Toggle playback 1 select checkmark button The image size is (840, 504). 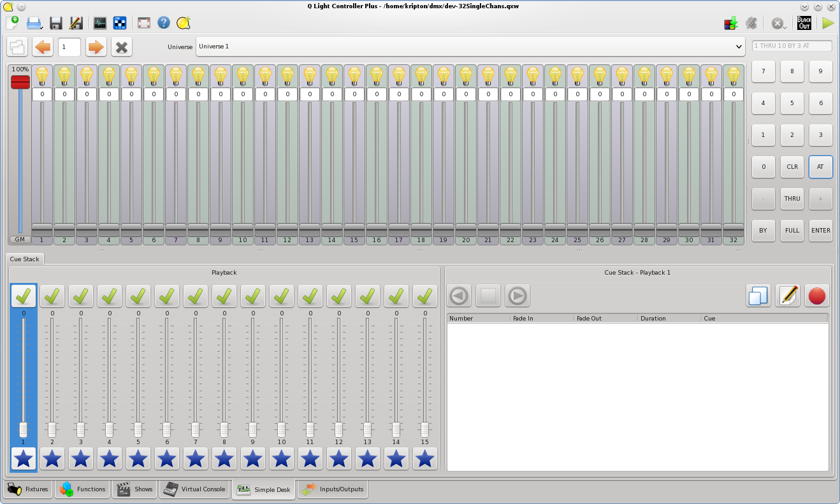[24, 296]
